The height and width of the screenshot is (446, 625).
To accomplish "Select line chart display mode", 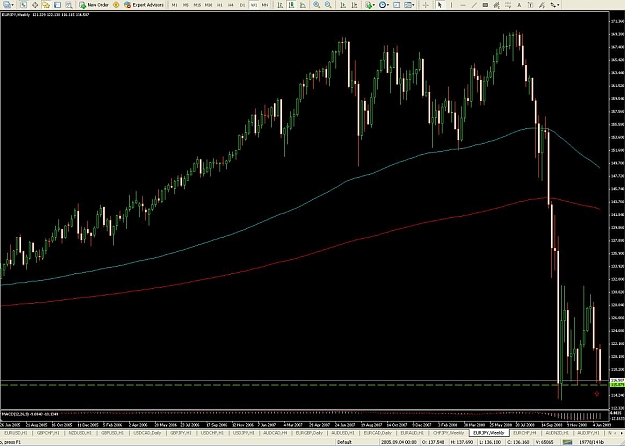I will [x=303, y=5].
